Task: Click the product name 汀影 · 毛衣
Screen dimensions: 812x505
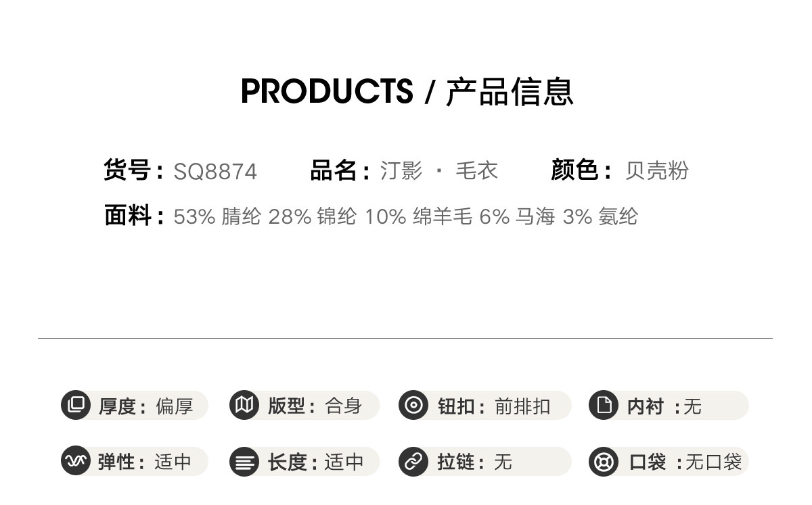Action: pos(438,171)
